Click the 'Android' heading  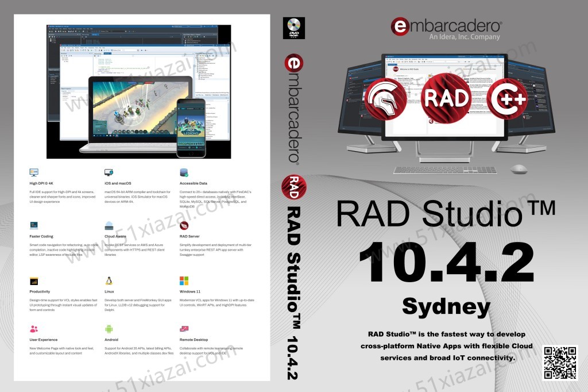111,340
